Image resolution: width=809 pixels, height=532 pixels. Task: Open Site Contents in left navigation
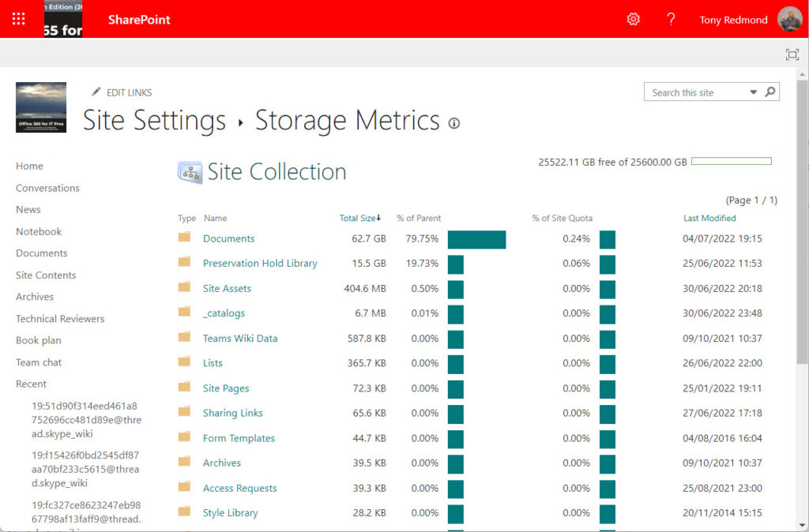click(x=46, y=275)
